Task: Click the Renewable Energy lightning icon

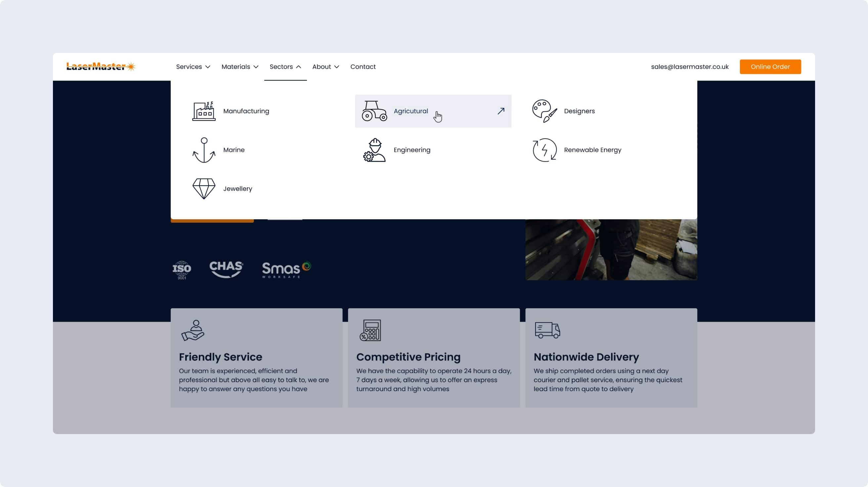Action: coord(544,150)
